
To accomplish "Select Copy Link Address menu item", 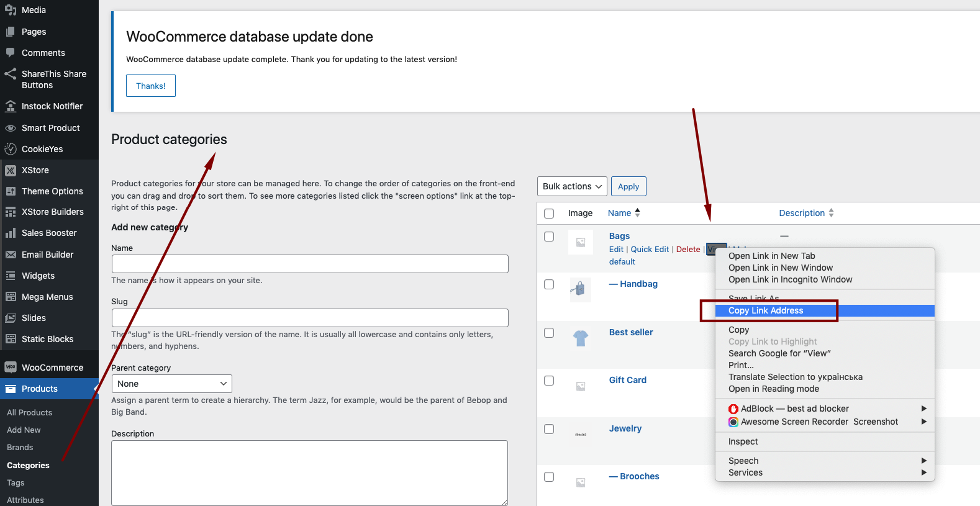I will pos(825,310).
